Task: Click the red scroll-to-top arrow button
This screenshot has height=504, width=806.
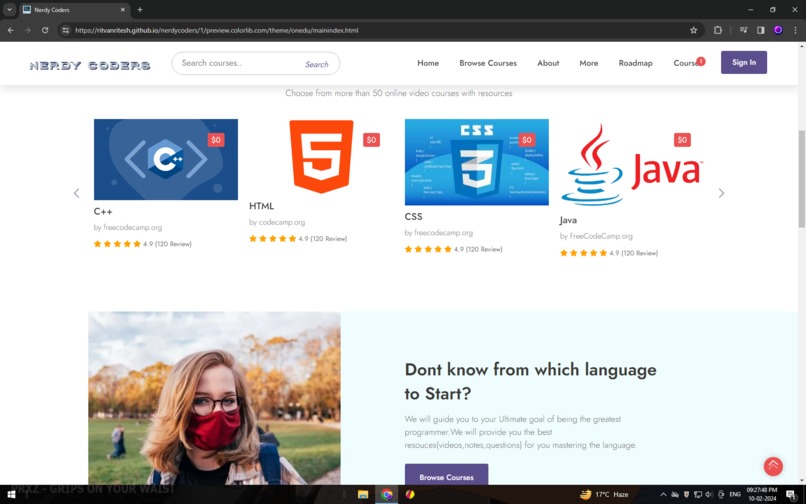Action: (773, 466)
